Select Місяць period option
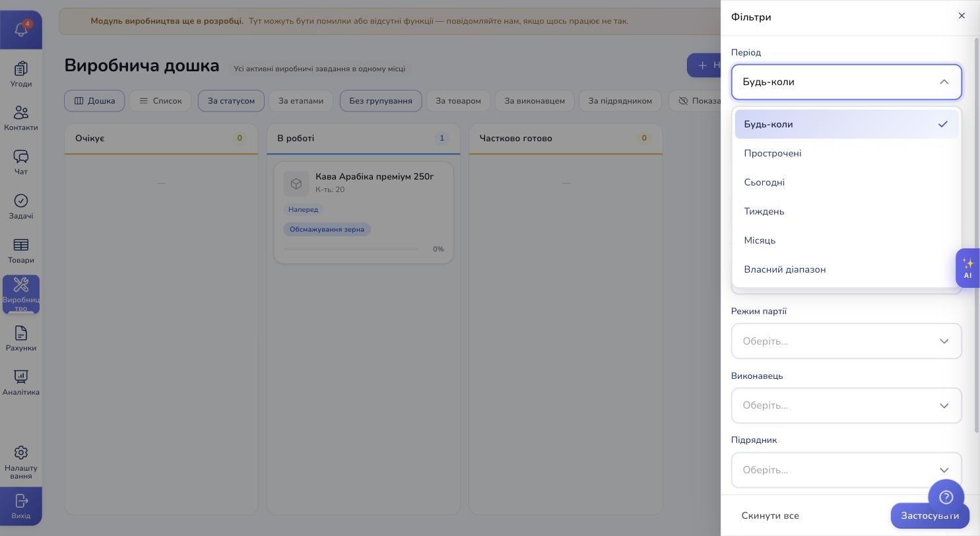 847,240
